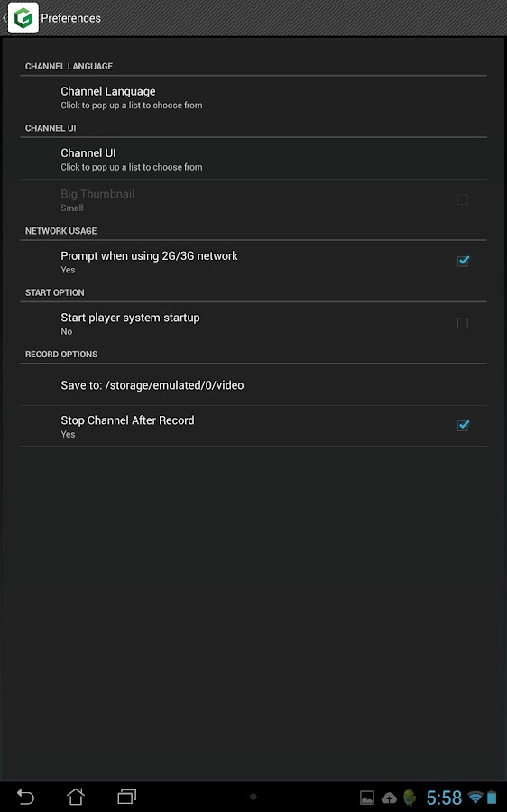This screenshot has height=812, width=507.
Task: Tap the Android robot notification icon
Action: [410, 798]
